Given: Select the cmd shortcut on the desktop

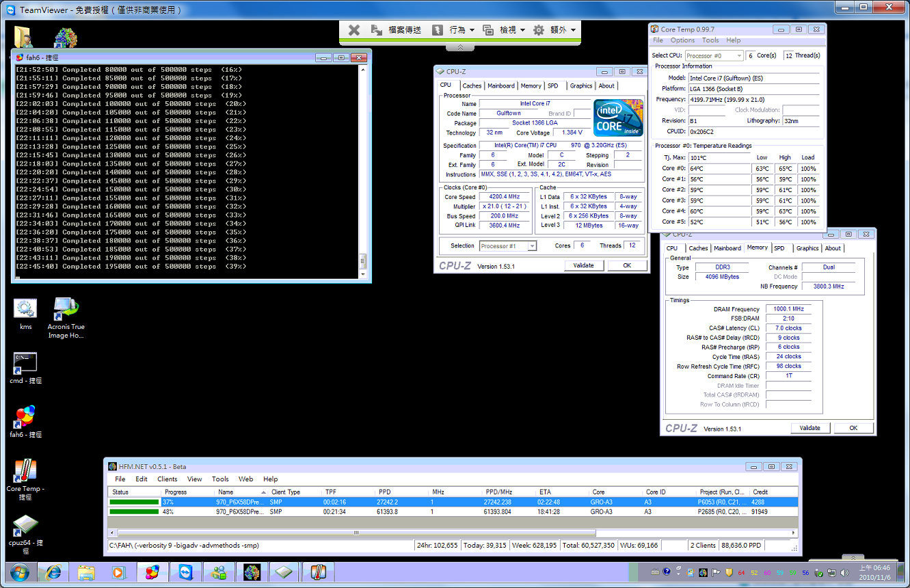Looking at the screenshot, I should pos(25,369).
